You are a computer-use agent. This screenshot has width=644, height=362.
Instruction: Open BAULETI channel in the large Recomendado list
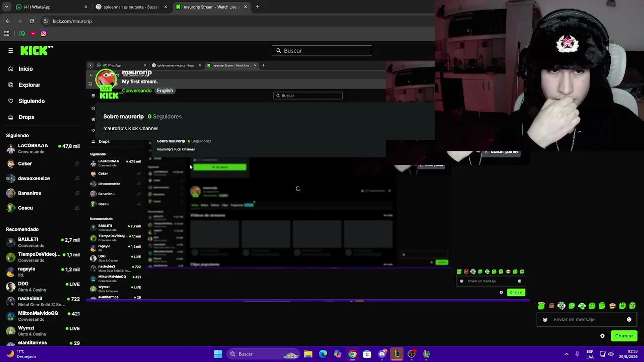pos(43,242)
